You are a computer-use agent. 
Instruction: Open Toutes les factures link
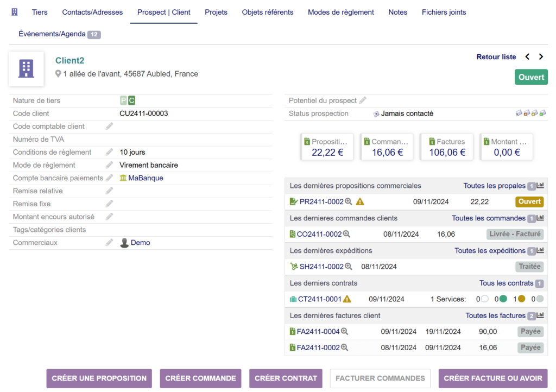495,315
